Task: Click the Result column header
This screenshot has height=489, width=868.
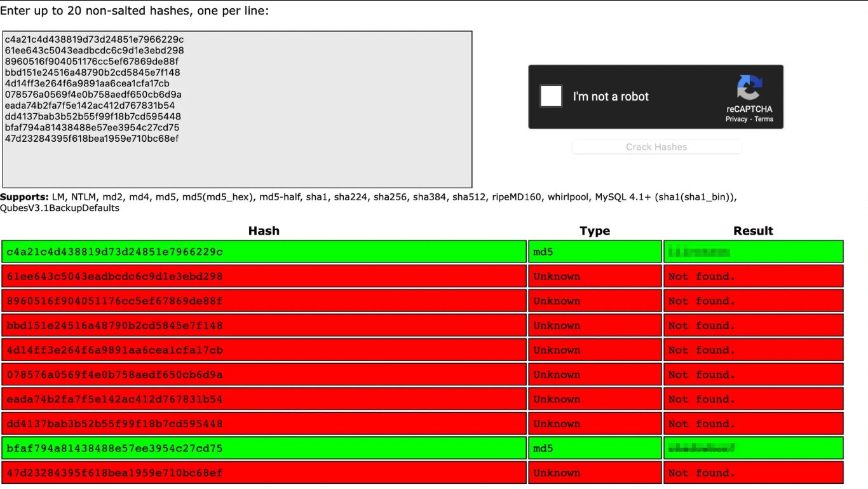Action: click(x=753, y=231)
